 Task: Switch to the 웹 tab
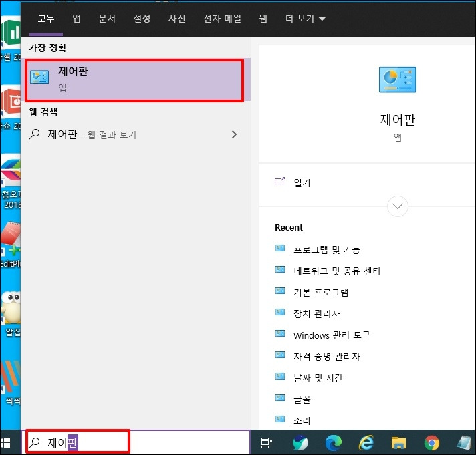pos(263,19)
